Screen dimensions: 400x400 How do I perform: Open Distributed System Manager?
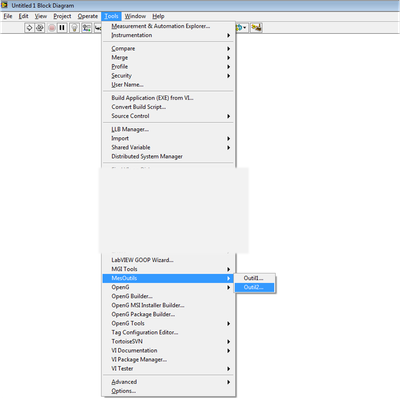click(168, 156)
